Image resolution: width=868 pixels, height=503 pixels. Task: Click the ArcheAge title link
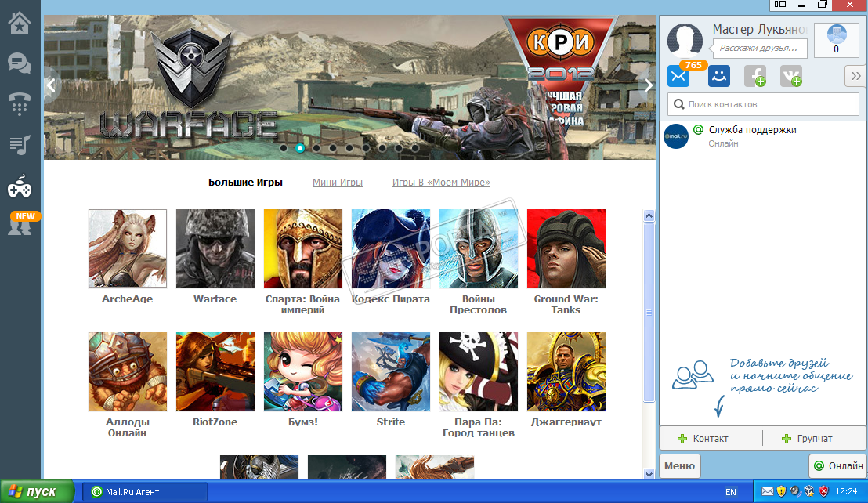128,299
